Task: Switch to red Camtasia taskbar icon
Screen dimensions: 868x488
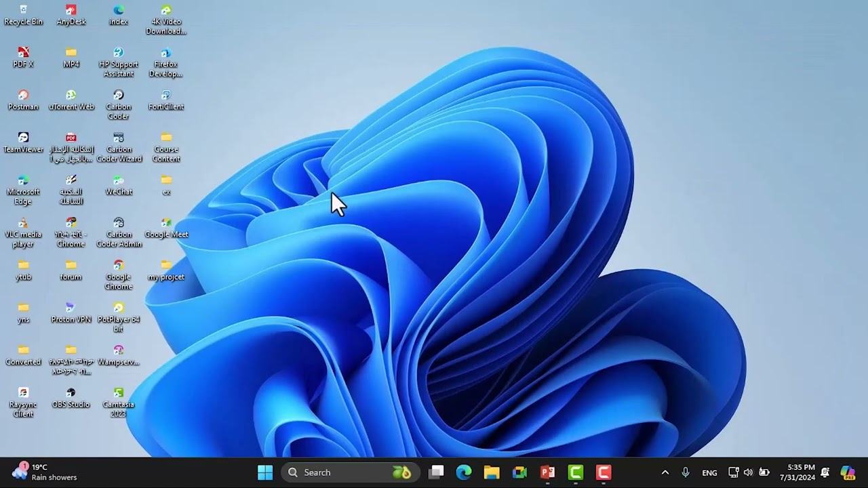Action: pos(604,472)
